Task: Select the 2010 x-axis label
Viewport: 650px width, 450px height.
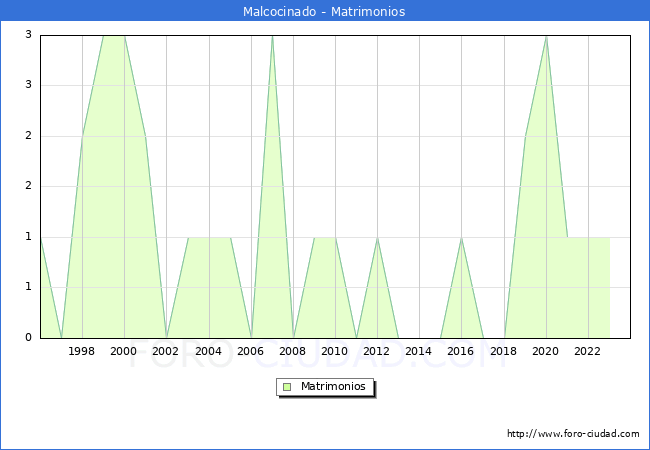Action: [x=335, y=351]
